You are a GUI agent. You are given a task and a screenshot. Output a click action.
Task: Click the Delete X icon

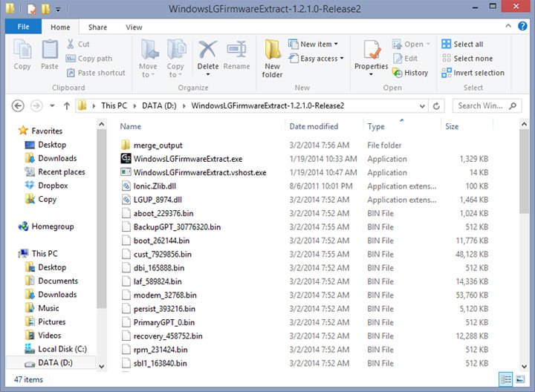tap(207, 50)
